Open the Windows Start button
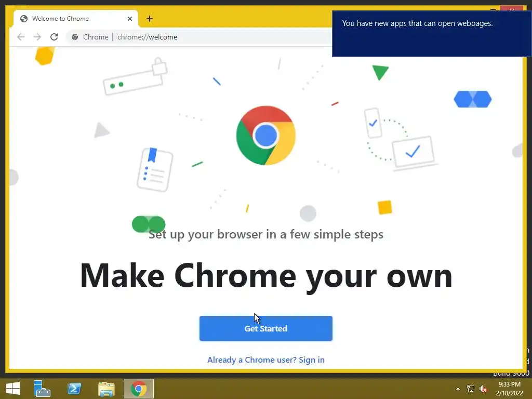 point(13,389)
